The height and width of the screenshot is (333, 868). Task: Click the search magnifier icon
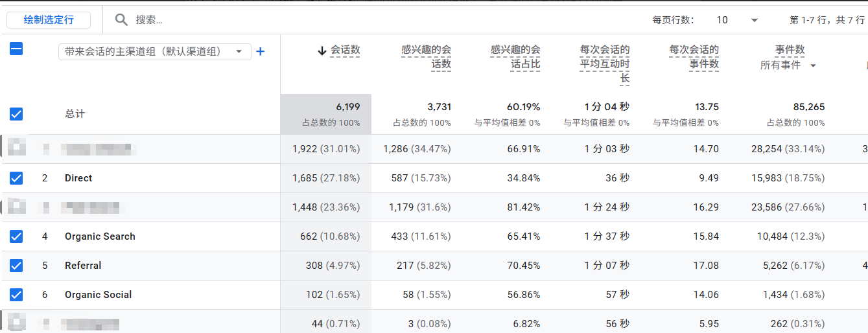(x=121, y=20)
